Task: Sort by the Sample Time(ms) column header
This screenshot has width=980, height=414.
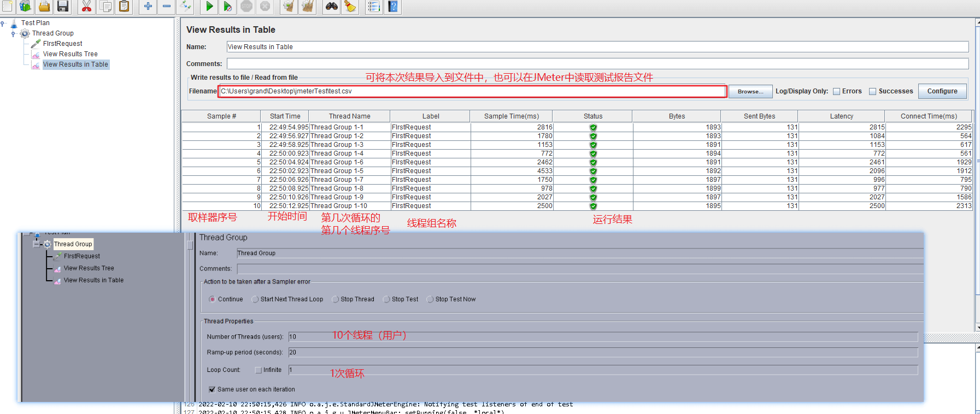Action: point(512,116)
